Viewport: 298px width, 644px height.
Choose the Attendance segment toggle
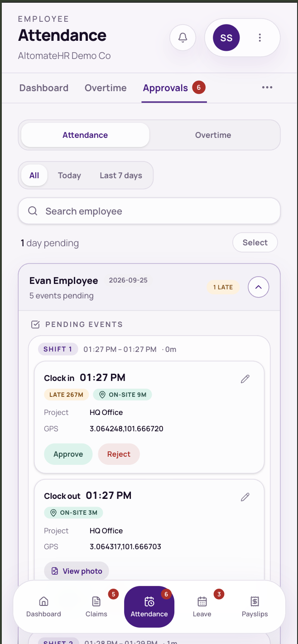[x=85, y=135]
